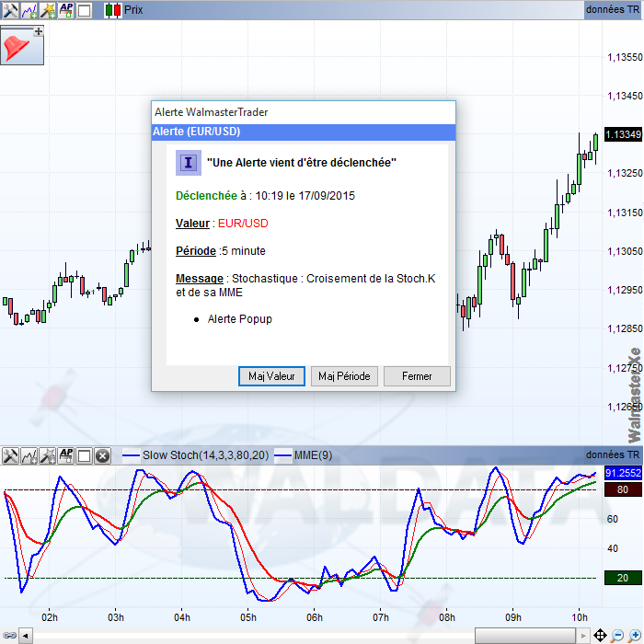This screenshot has height=644, width=644.
Task: Zoom in the chart time axis
Action: point(635,636)
